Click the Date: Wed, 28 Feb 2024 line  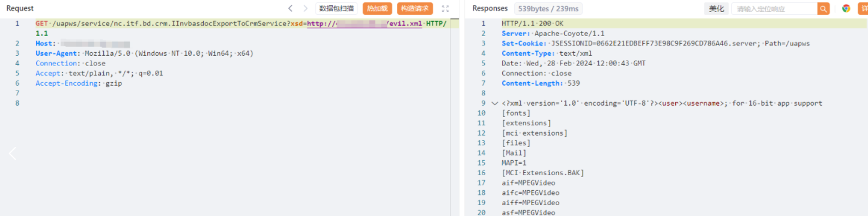coord(574,63)
